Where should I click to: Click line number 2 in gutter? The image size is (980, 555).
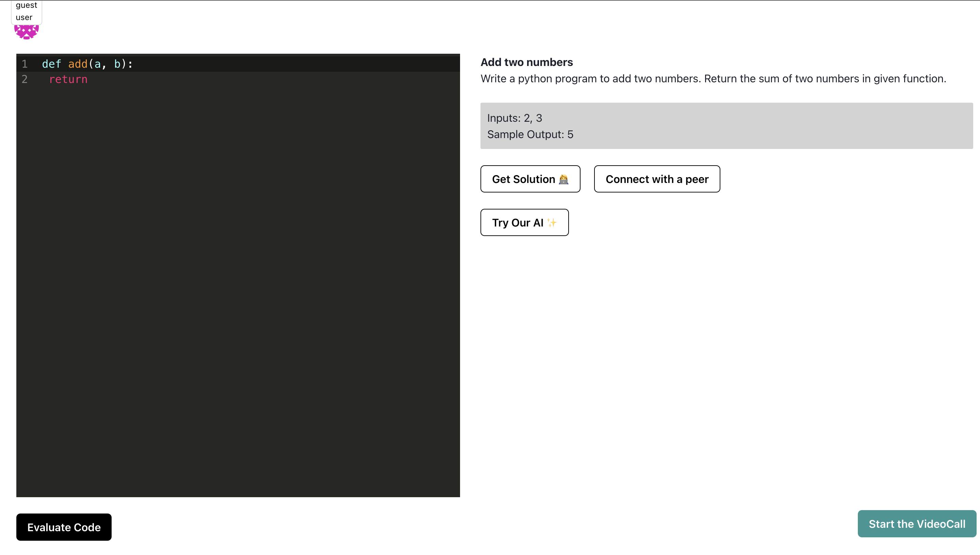[x=25, y=79]
